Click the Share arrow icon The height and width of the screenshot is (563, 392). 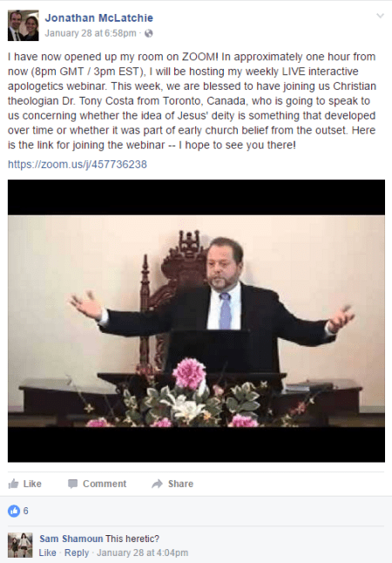click(x=157, y=484)
